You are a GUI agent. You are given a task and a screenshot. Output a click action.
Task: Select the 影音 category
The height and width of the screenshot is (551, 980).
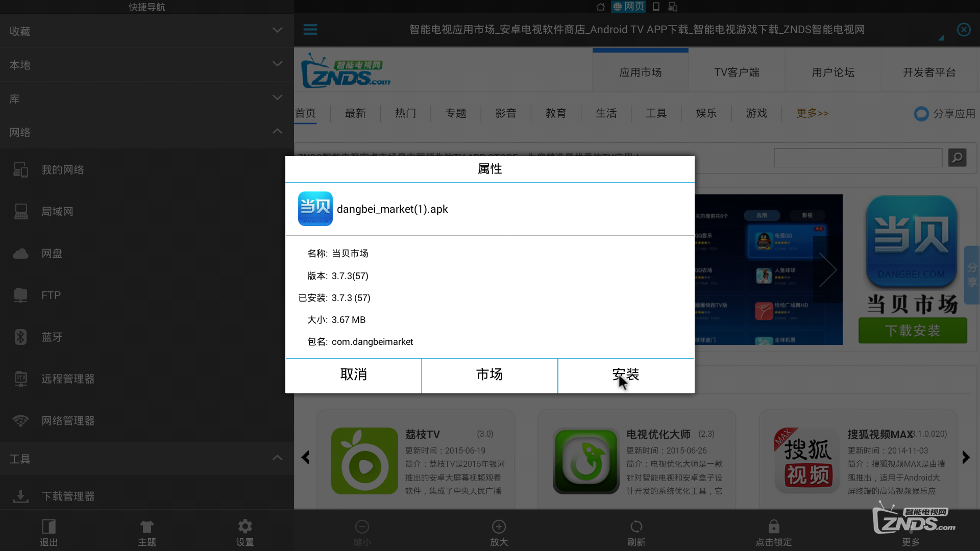coord(506,113)
